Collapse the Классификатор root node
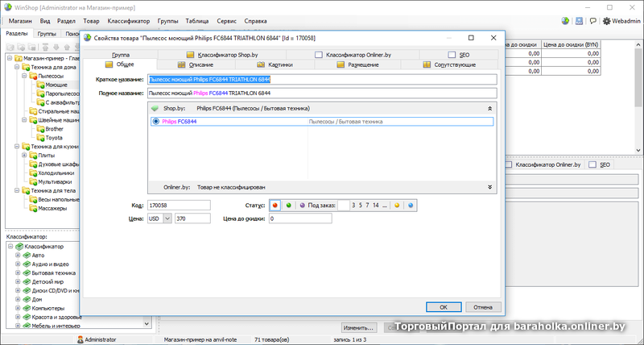Screen dimensions: 644x345 coord(10,247)
